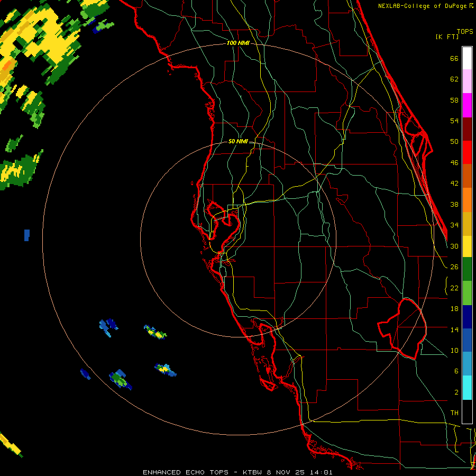Click the 50 NMI range ring label
The image size is (476, 476).
(x=238, y=141)
